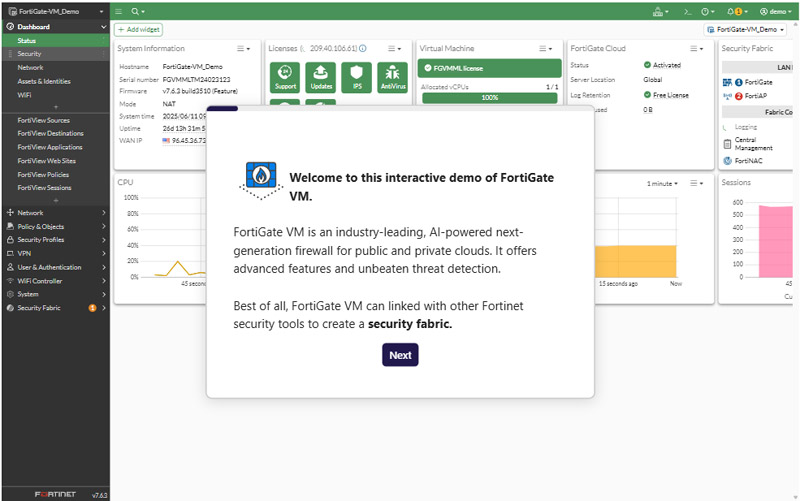Open Licenses widget menu
800x501 pixels.
click(394, 48)
